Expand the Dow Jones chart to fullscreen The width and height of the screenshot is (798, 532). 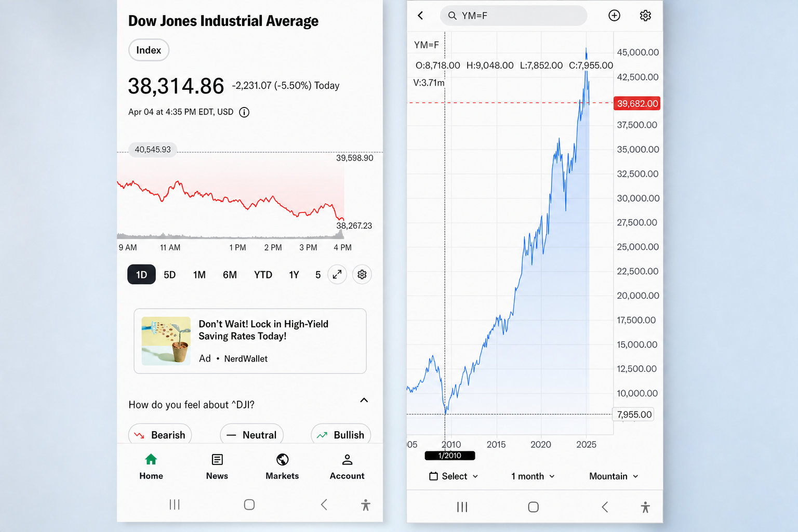pyautogui.click(x=337, y=274)
